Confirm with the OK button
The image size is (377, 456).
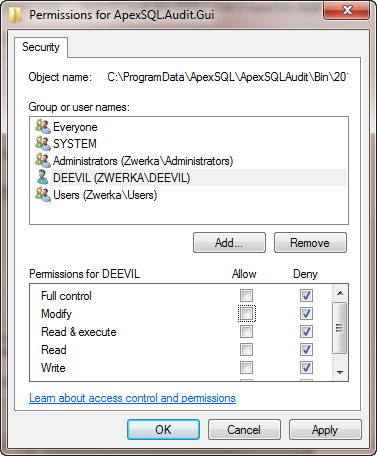click(x=163, y=429)
